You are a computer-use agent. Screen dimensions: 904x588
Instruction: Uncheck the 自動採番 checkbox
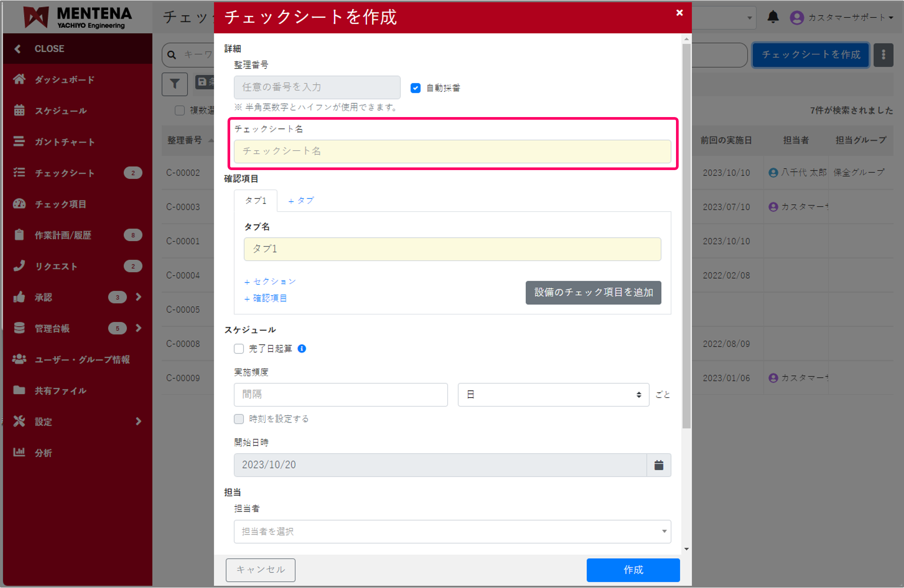click(x=415, y=88)
